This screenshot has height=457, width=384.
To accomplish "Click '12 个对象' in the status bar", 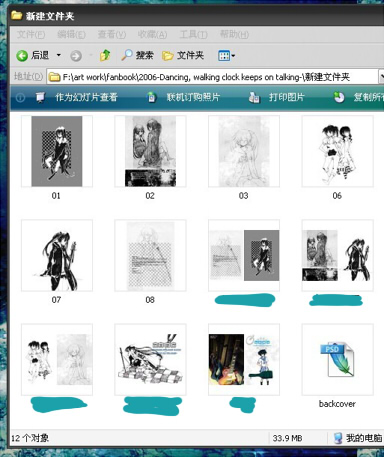I will click(30, 438).
